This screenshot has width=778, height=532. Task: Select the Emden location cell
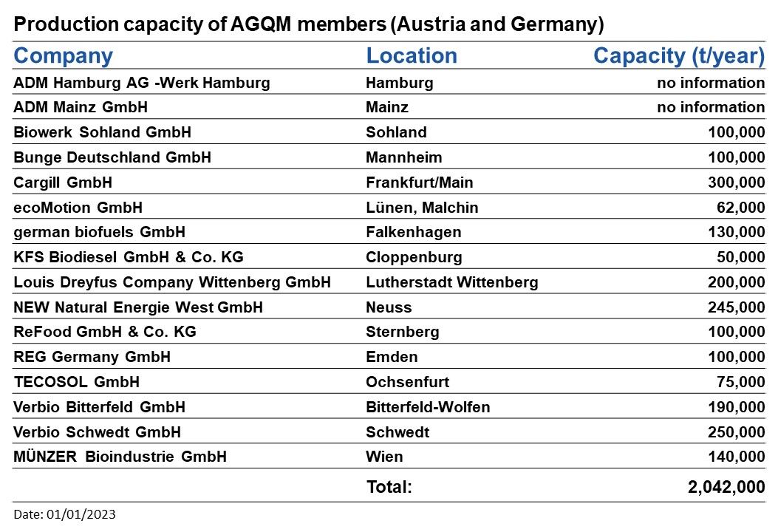[392, 357]
